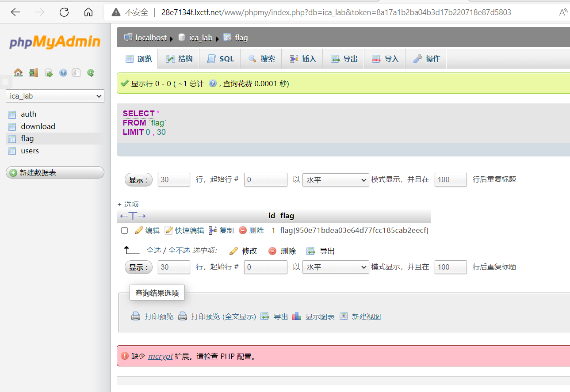The image size is (570, 392).
Task: Click the phpMyAdmin home icon
Action: [18, 72]
